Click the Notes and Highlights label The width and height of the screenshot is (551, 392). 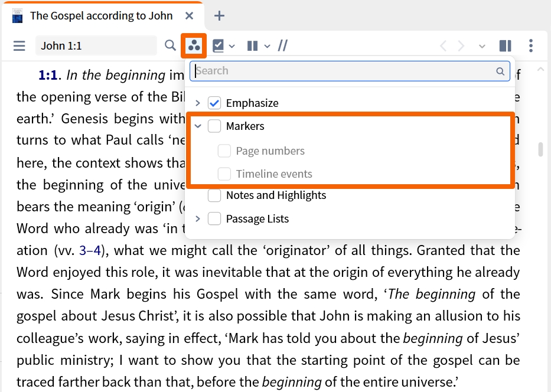pyautogui.click(x=276, y=195)
